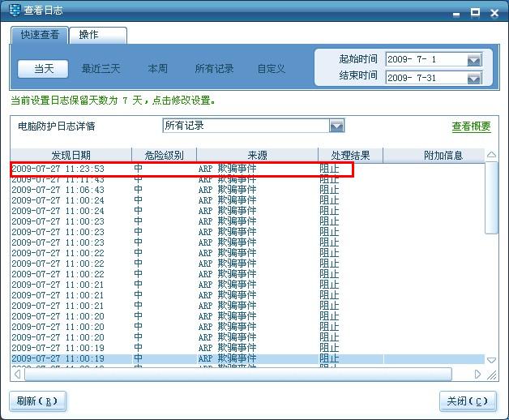
Task: Select the log row dated 2009-07-27 11:06:43
Action: click(247, 190)
